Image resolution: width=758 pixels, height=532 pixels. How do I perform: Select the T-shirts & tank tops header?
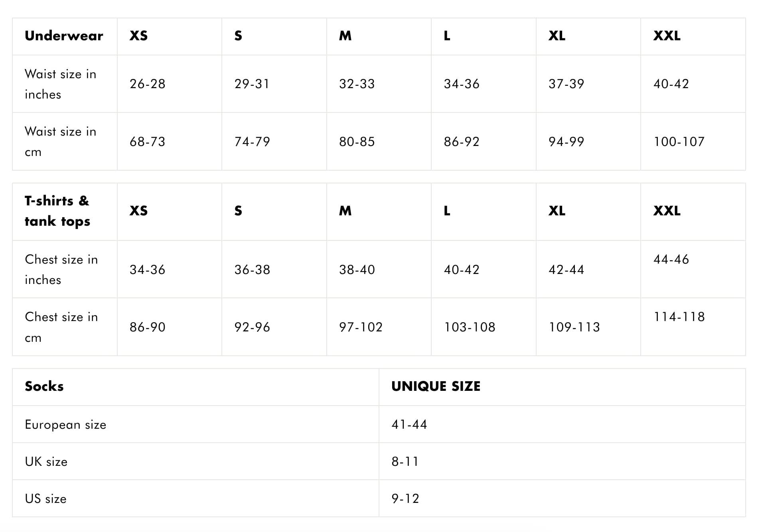(x=57, y=211)
